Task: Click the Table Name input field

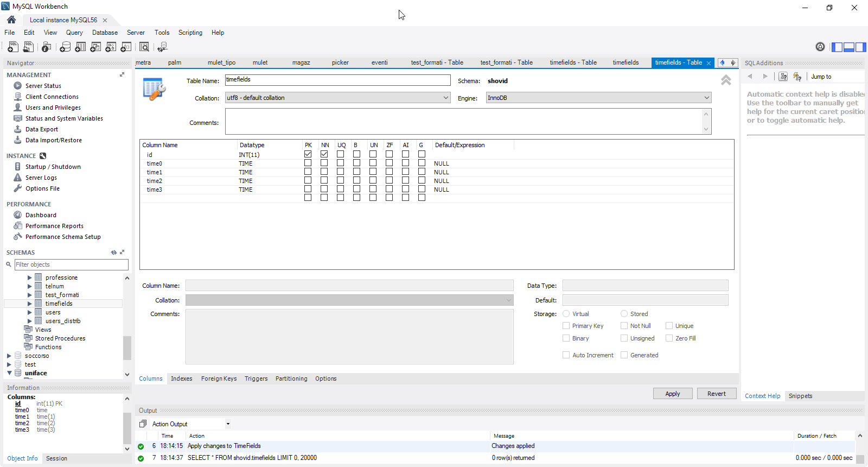Action: 337,80
